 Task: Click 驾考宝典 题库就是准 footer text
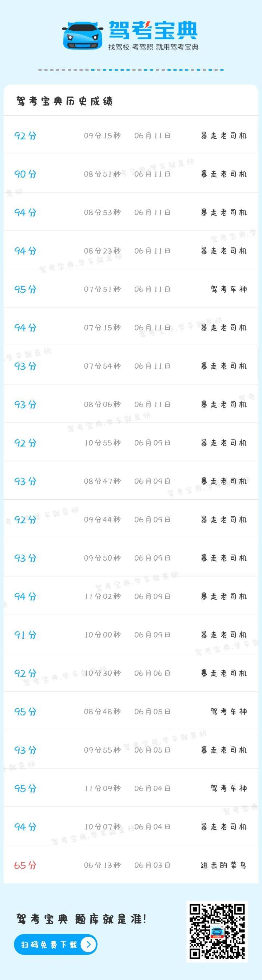coord(82,919)
